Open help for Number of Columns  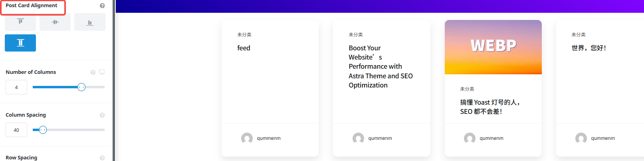pos(93,72)
